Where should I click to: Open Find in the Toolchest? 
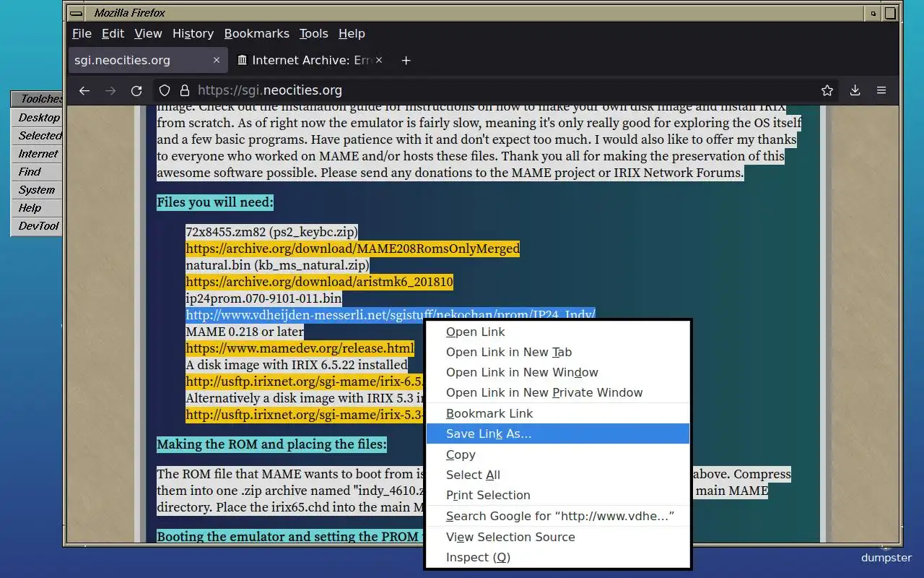pos(38,172)
